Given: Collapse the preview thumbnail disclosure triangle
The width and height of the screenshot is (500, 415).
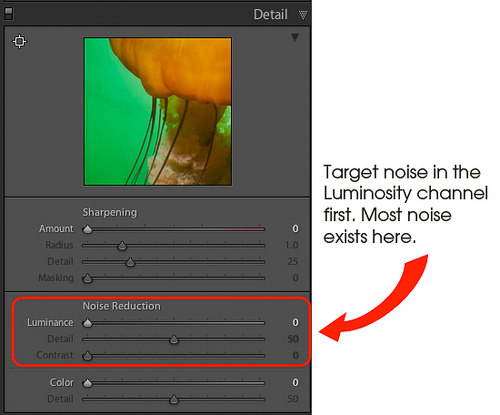Looking at the screenshot, I should [x=295, y=37].
